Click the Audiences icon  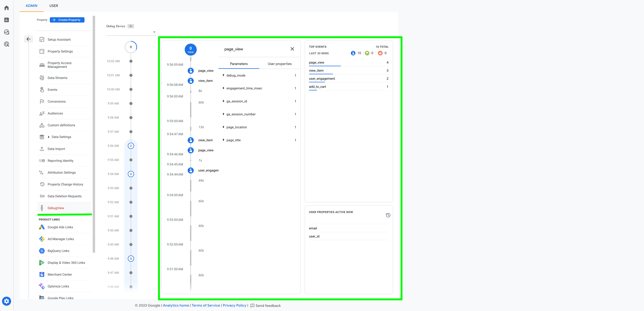[x=42, y=113]
